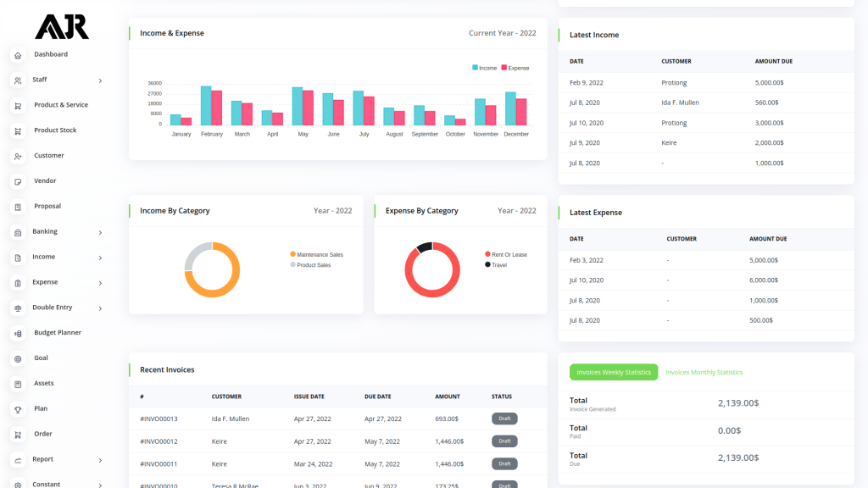Expand the Double Entry submenu arrow

(x=100, y=308)
